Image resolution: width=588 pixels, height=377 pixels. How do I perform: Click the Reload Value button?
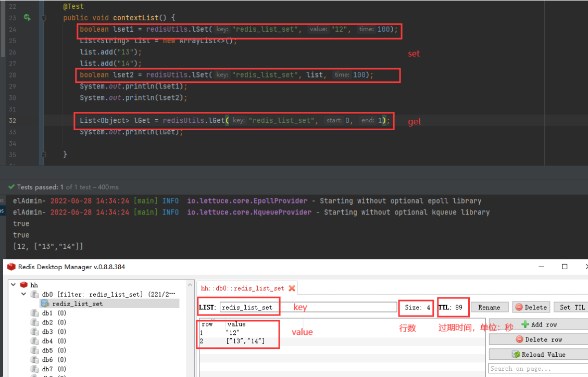[x=539, y=355]
